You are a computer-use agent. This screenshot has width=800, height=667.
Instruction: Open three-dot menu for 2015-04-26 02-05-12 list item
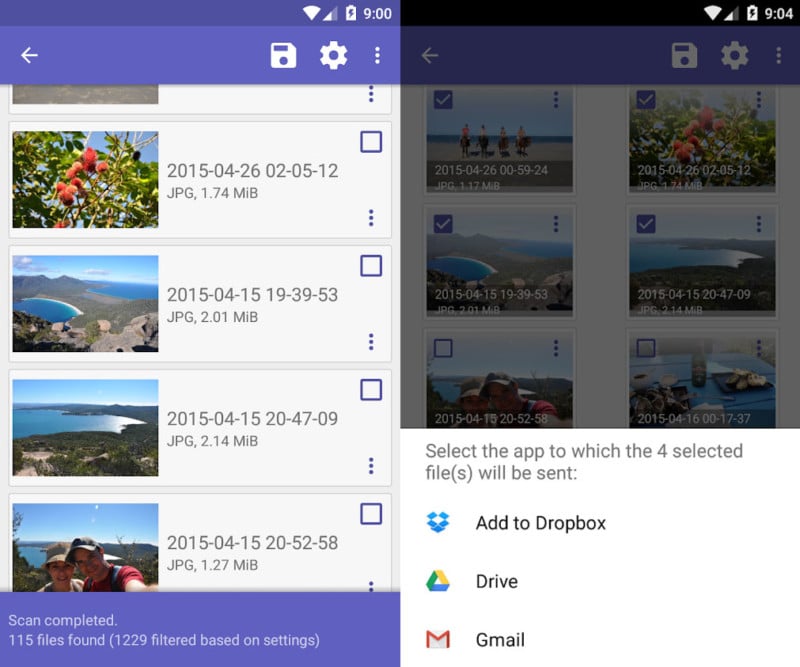pos(371,217)
